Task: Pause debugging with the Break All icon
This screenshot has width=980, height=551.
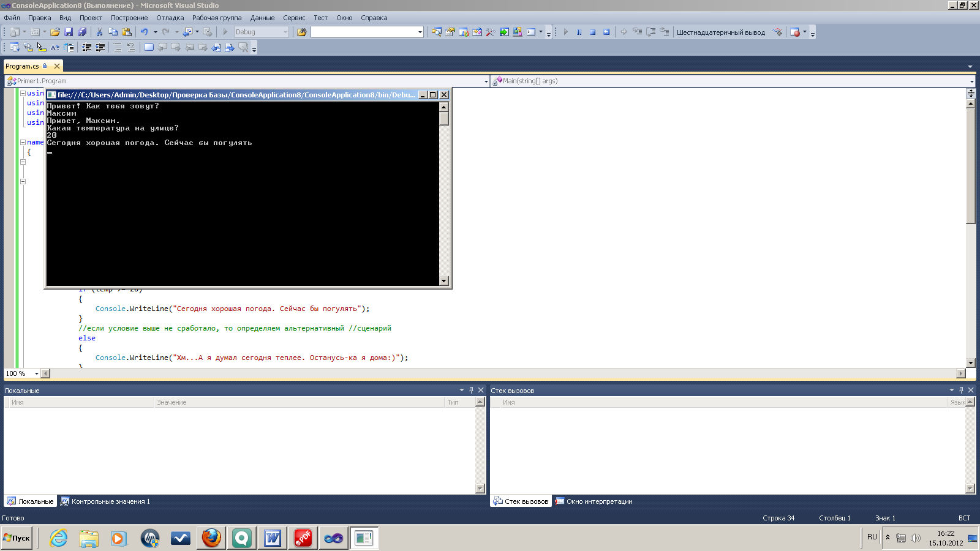Action: [x=579, y=32]
